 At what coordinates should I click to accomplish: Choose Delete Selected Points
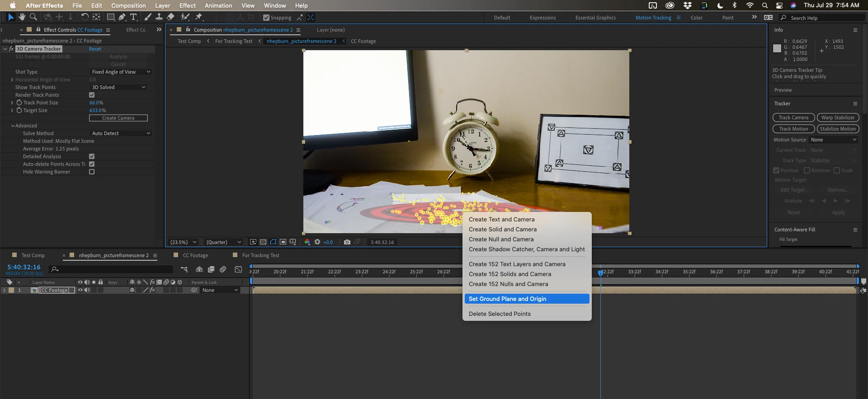pos(527,314)
